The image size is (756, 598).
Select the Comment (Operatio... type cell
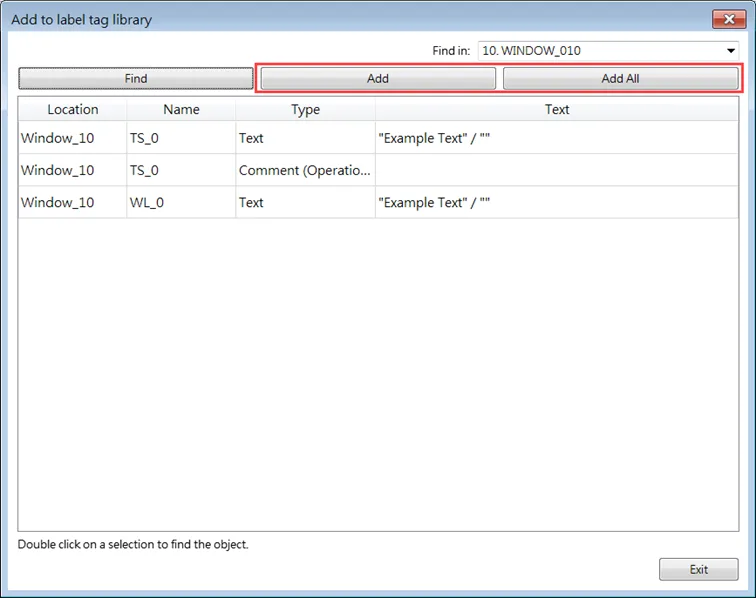305,170
